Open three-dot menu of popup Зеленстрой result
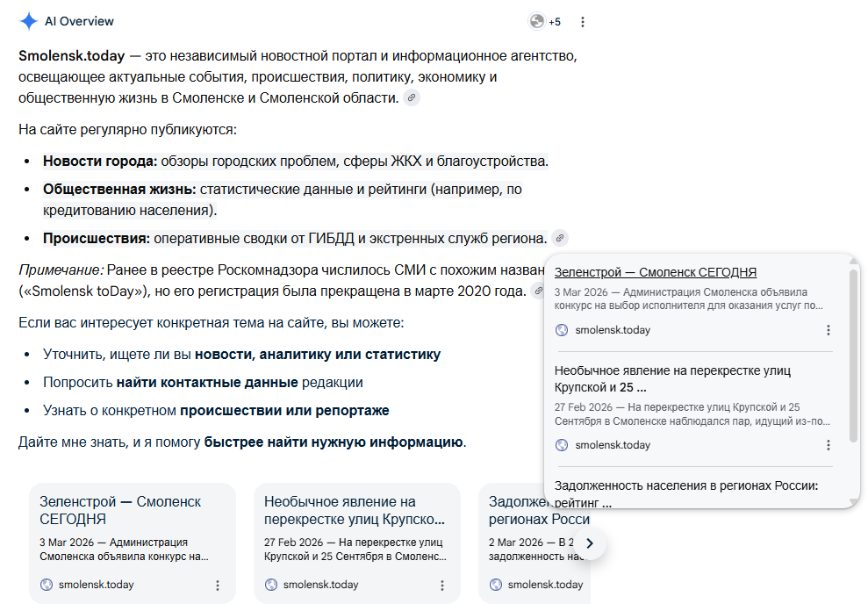 point(829,330)
